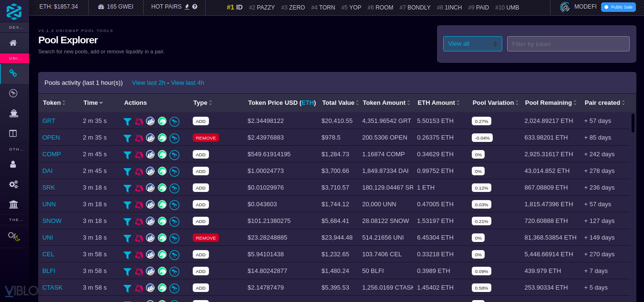This screenshot has width=644, height=302.
Task: Click the ETH link in Token Price header
Action: pyautogui.click(x=308, y=102)
